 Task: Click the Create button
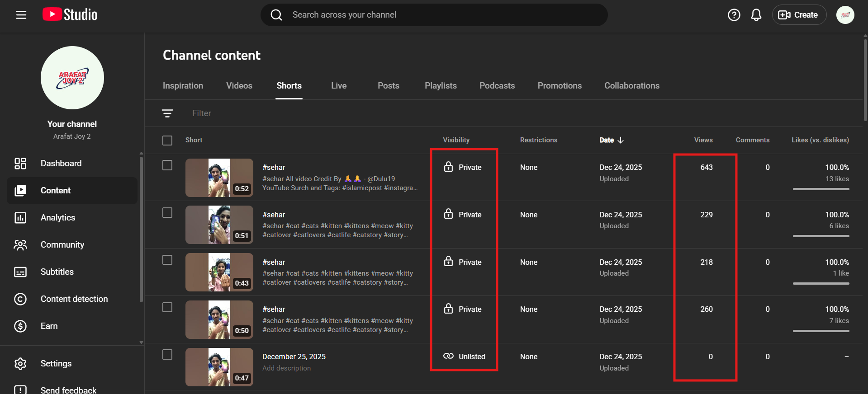[799, 15]
